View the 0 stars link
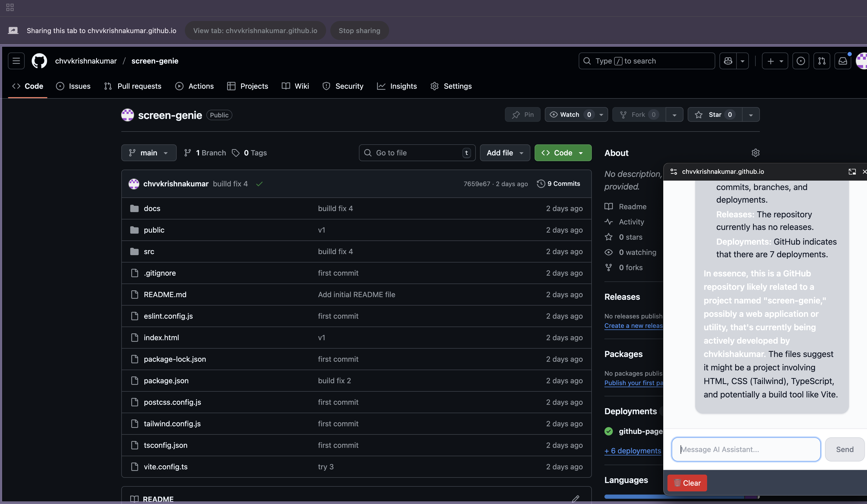The width and height of the screenshot is (867, 504). point(623,237)
